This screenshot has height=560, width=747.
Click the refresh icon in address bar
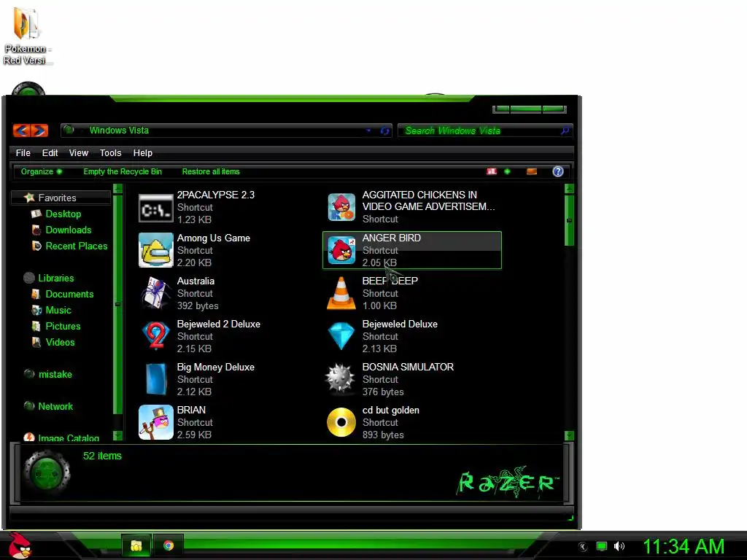385,131
